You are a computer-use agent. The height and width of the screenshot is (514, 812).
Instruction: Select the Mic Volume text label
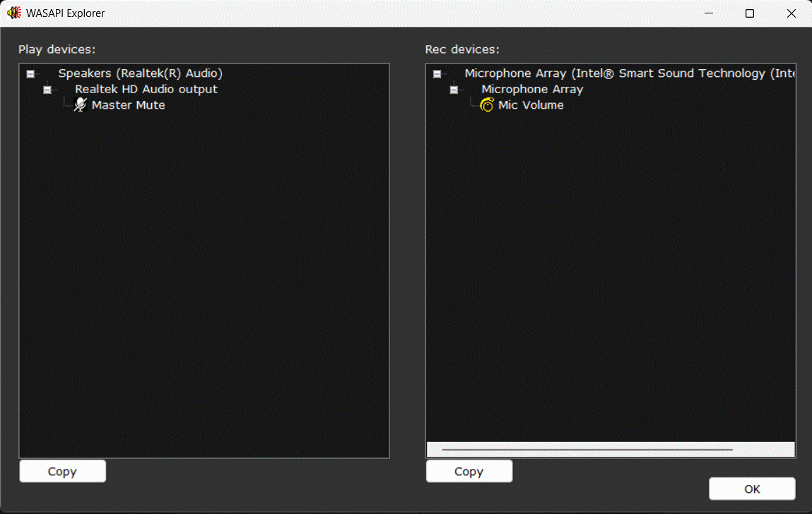pyautogui.click(x=531, y=105)
